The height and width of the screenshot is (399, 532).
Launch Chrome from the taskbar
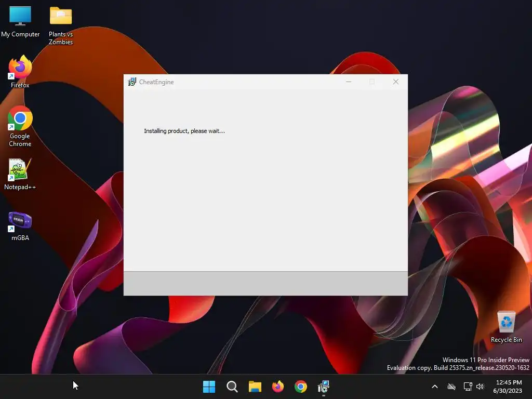coord(301,387)
